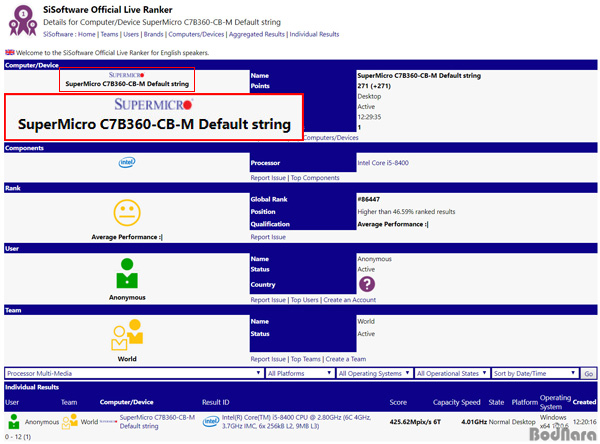Click the small green user icon in results row
The width and height of the screenshot is (600, 444).
(x=14, y=421)
